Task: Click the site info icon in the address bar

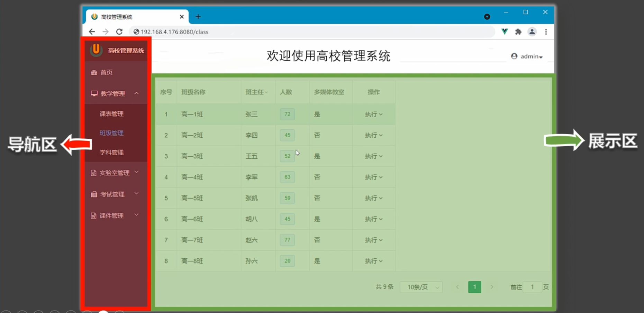Action: click(x=136, y=32)
